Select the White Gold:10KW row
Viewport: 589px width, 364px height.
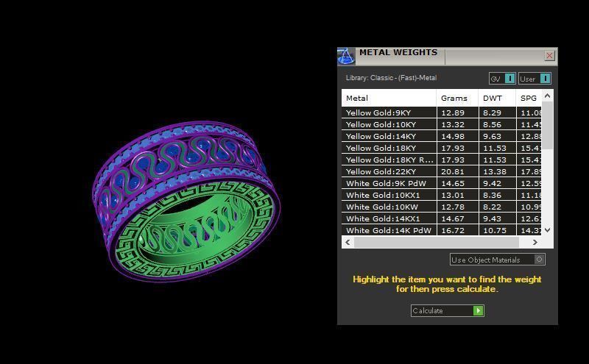tap(442, 207)
